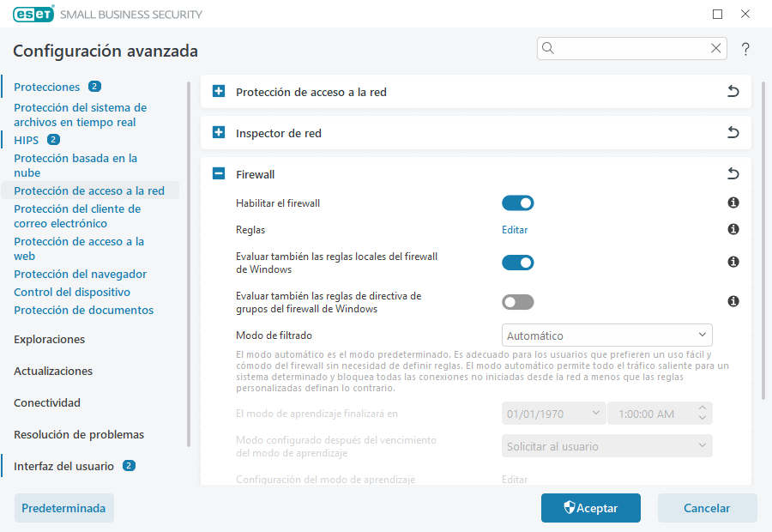This screenshot has height=532, width=772.
Task: Click the search magnifier icon
Action: (x=549, y=48)
